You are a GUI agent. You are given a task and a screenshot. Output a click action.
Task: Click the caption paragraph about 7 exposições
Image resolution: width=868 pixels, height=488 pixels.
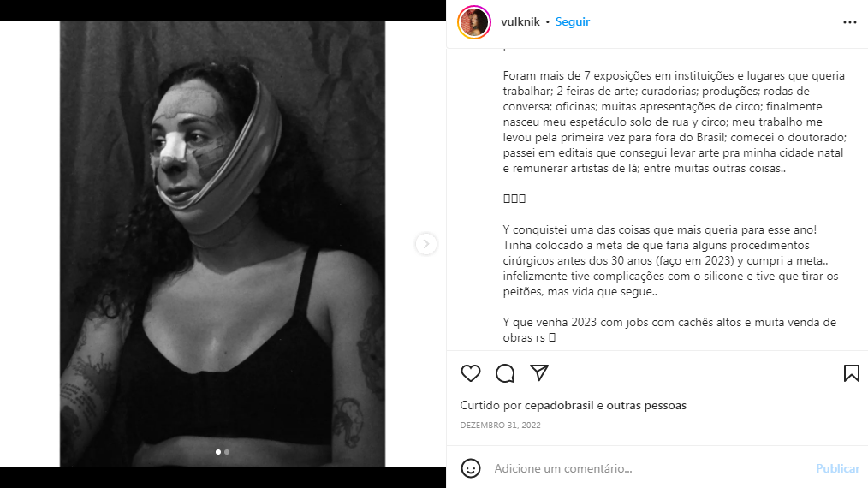(x=675, y=122)
